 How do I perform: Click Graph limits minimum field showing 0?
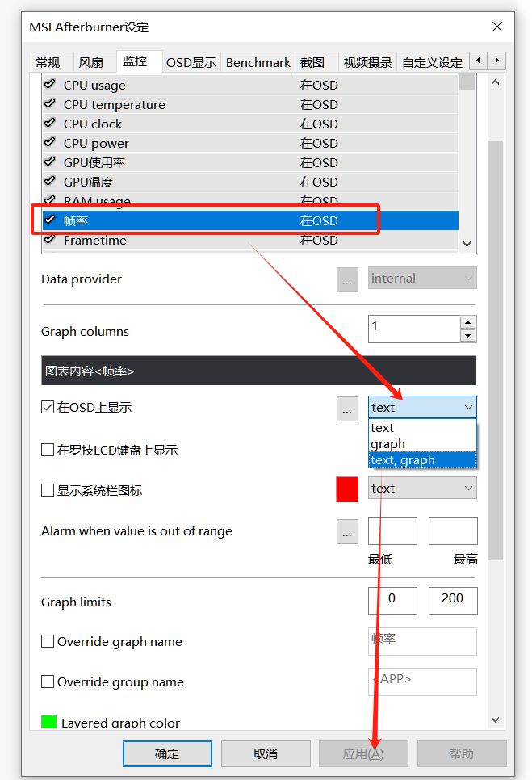[392, 601]
